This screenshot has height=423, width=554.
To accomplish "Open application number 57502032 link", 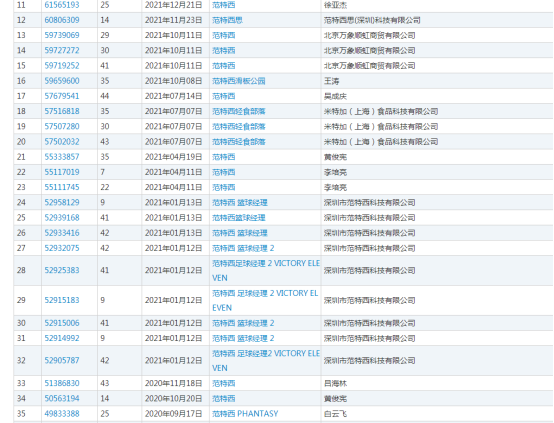I will tap(62, 142).
